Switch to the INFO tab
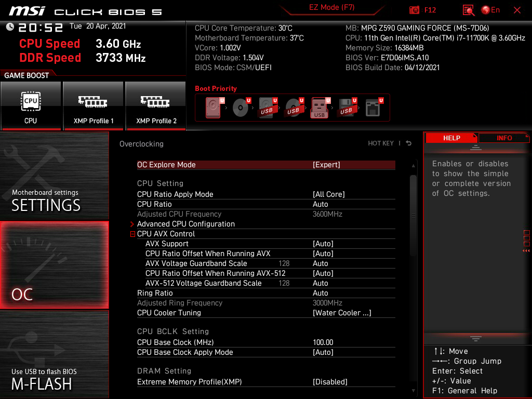This screenshot has width=532, height=399. pyautogui.click(x=504, y=138)
